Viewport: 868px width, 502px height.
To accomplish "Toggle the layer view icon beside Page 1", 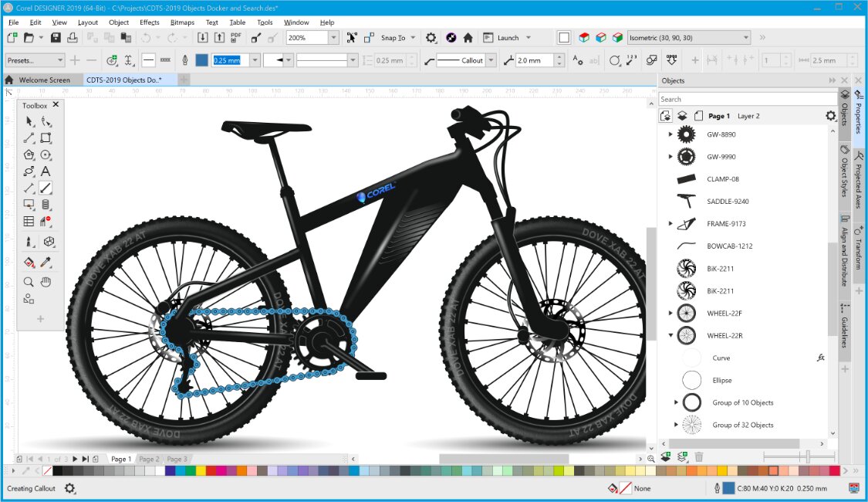I will (x=682, y=116).
